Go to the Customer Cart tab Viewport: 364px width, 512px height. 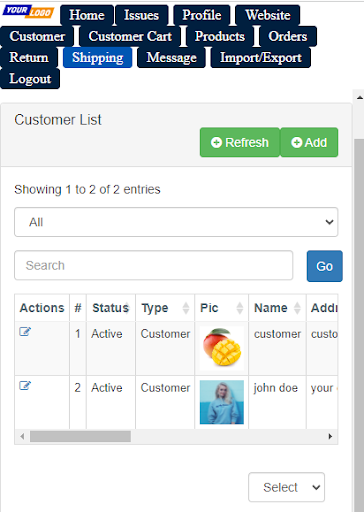[x=130, y=36]
